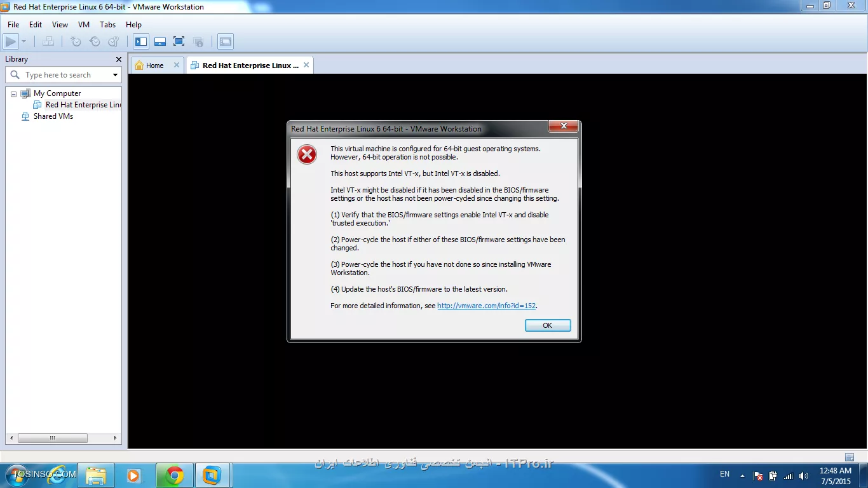Open the Tabs menu
The image size is (868, 488).
pos(108,25)
